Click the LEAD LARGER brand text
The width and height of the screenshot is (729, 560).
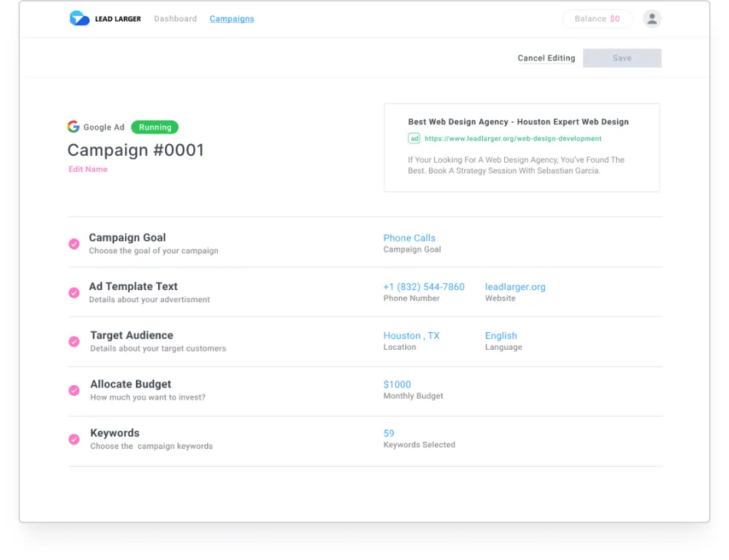coord(117,18)
